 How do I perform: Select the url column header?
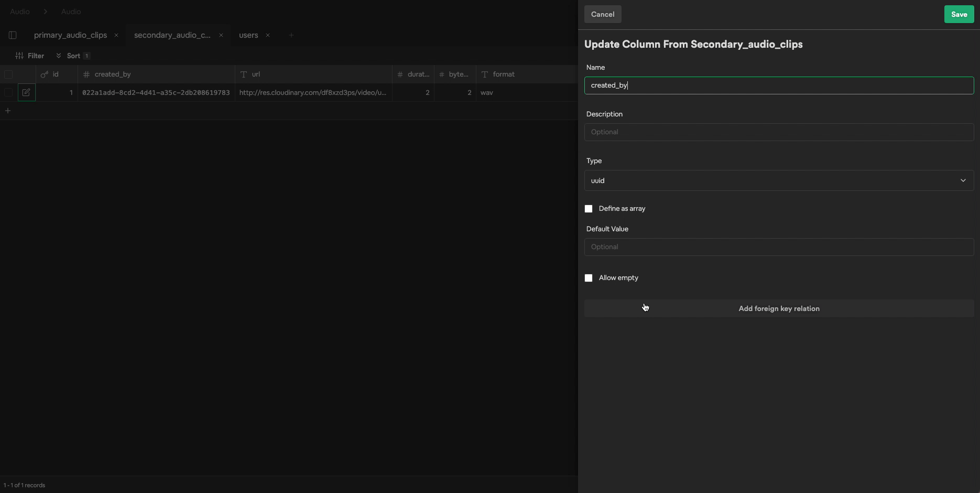pyautogui.click(x=313, y=74)
